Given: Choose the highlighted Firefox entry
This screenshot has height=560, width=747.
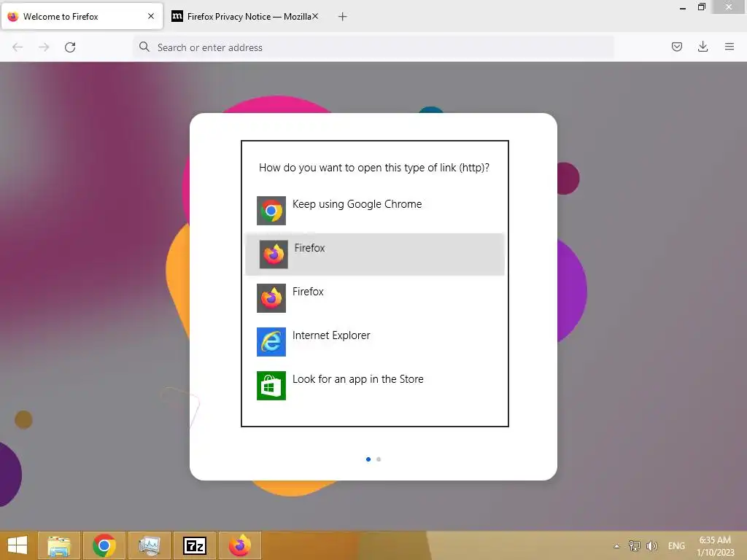Looking at the screenshot, I should (374, 254).
